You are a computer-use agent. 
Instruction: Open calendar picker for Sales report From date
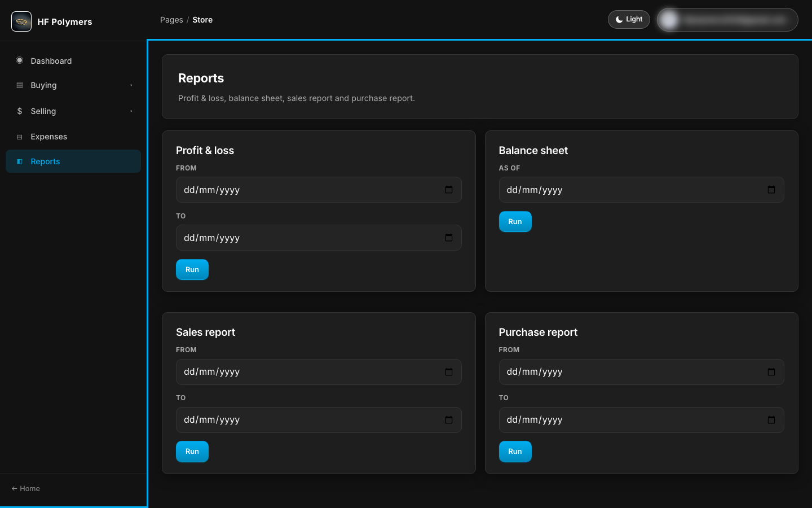click(x=449, y=372)
